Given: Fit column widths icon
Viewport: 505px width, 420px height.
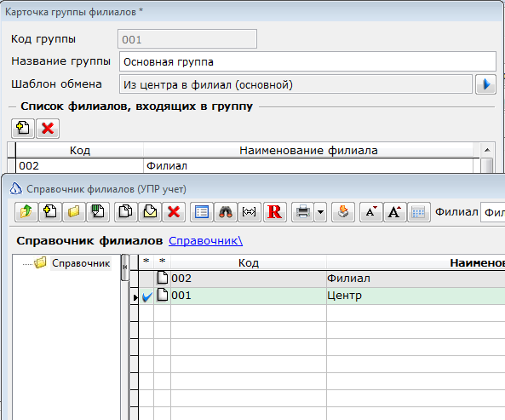Looking at the screenshot, I should click(250, 212).
